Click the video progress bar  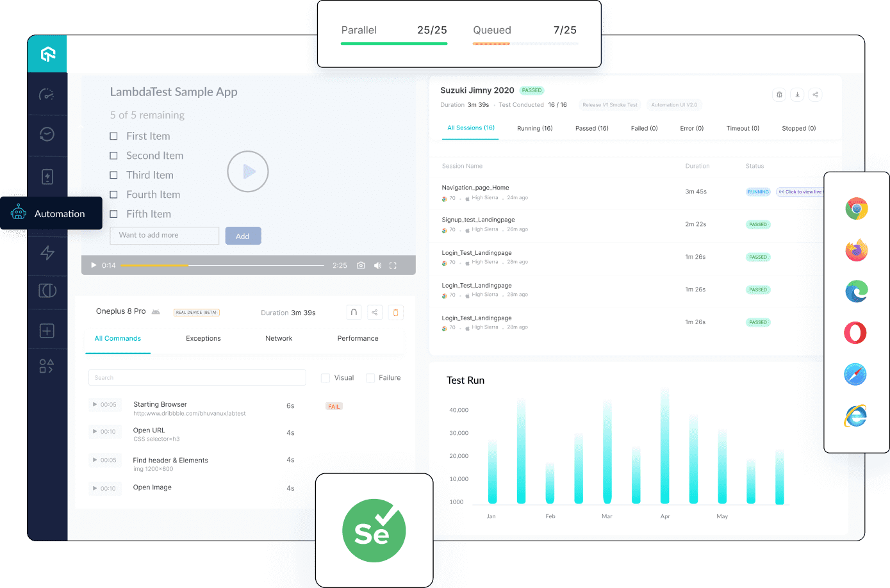coord(222,265)
